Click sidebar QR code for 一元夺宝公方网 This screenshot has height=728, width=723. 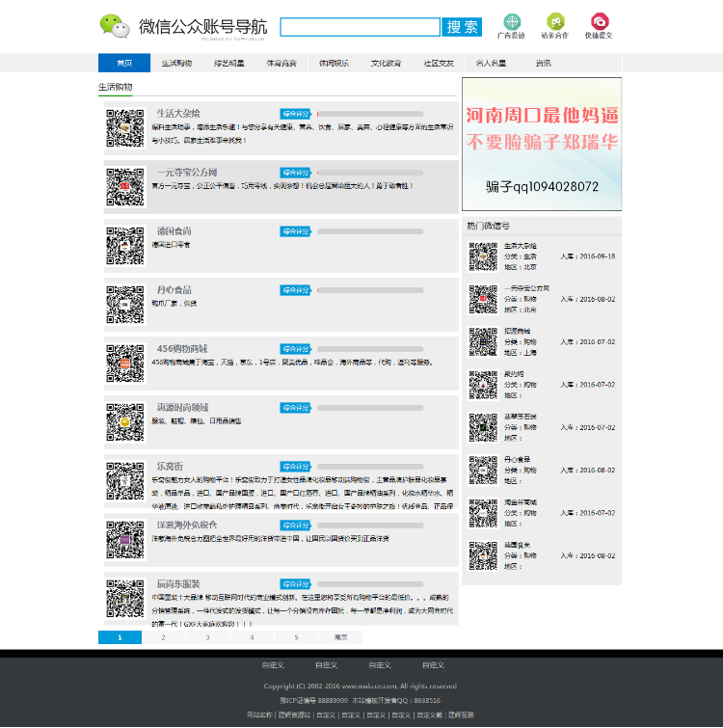point(483,299)
